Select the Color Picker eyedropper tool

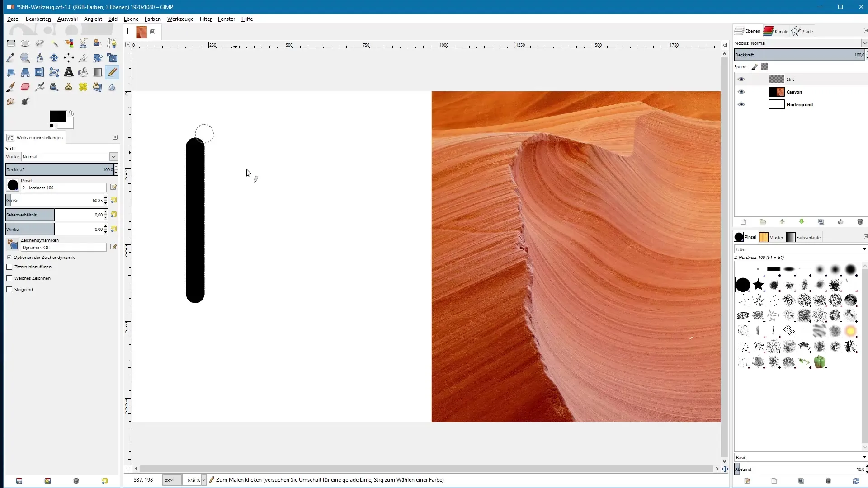[x=11, y=58]
